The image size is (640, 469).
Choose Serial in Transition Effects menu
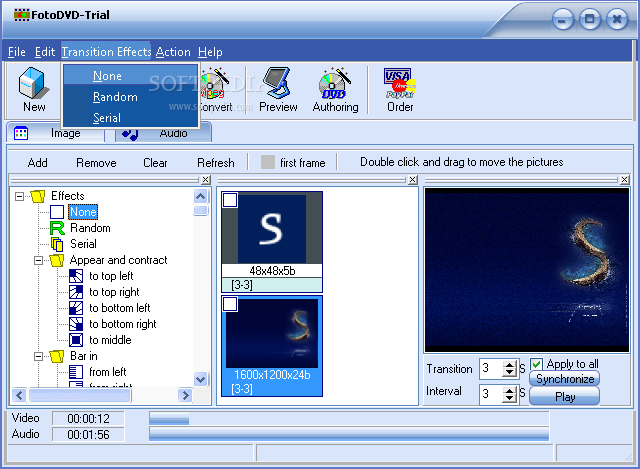(131, 118)
